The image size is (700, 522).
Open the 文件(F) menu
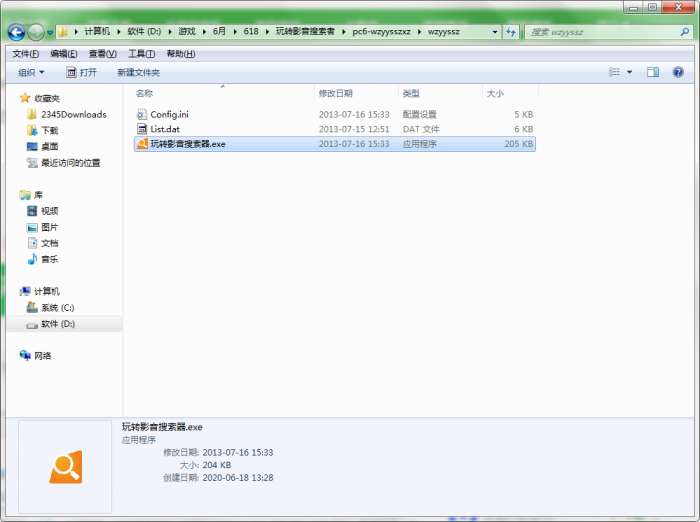[x=25, y=54]
